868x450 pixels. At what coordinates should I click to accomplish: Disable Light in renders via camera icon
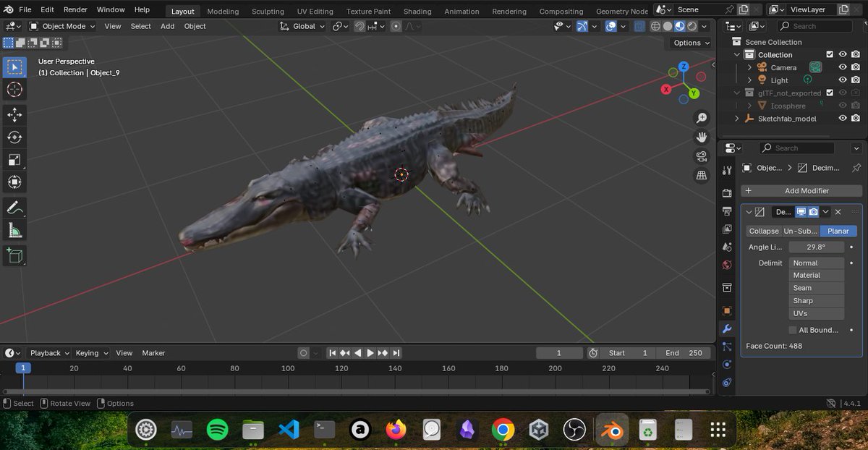click(856, 80)
